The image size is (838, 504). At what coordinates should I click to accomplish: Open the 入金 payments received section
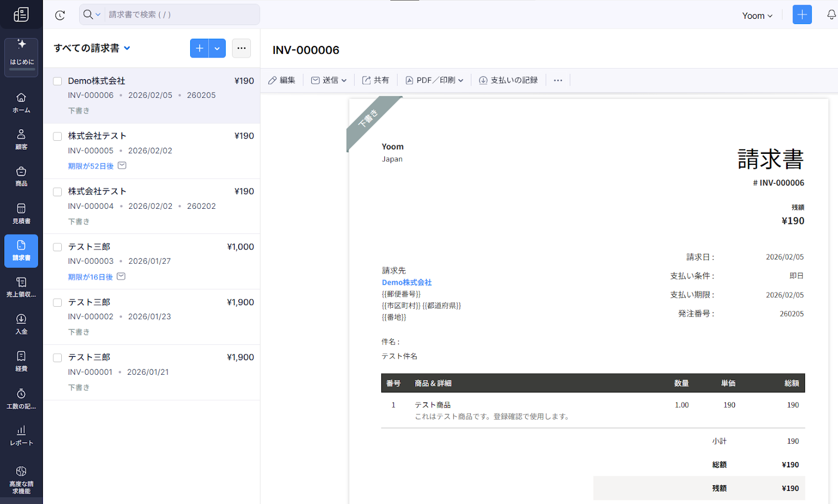(21, 324)
